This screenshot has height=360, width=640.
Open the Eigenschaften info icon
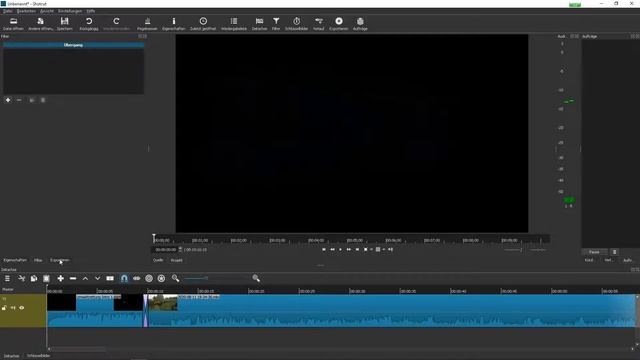pos(173,24)
